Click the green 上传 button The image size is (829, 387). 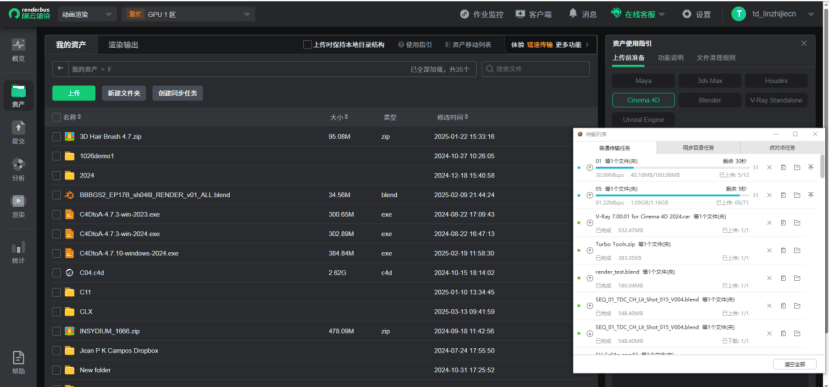pyautogui.click(x=74, y=93)
